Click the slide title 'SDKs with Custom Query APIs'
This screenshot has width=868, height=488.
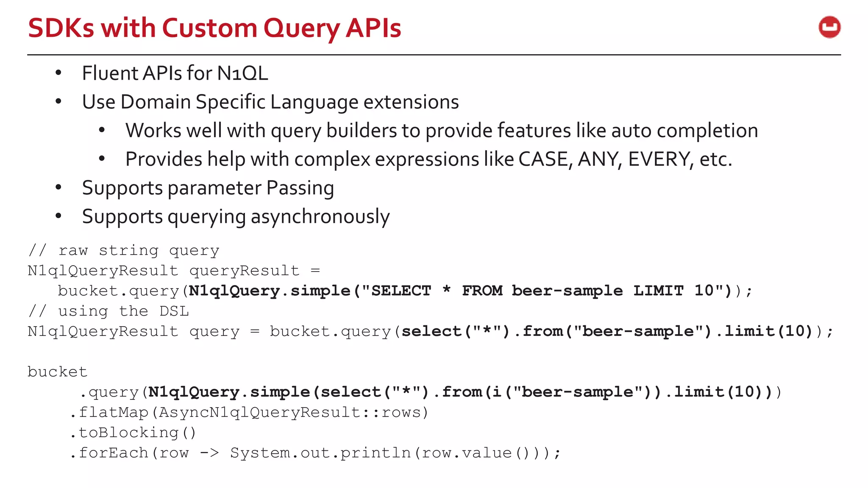click(x=214, y=28)
